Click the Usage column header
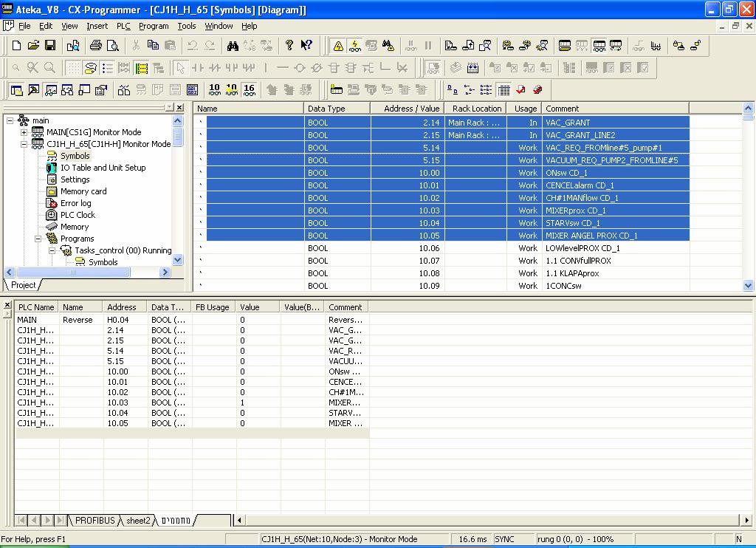 point(524,109)
